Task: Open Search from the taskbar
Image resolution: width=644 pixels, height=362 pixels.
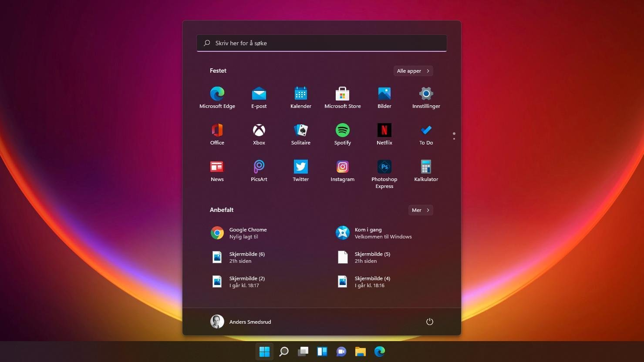Action: coord(284,352)
